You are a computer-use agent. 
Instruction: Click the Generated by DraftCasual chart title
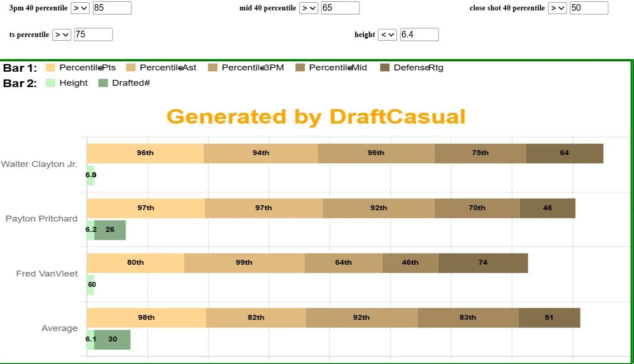[316, 116]
